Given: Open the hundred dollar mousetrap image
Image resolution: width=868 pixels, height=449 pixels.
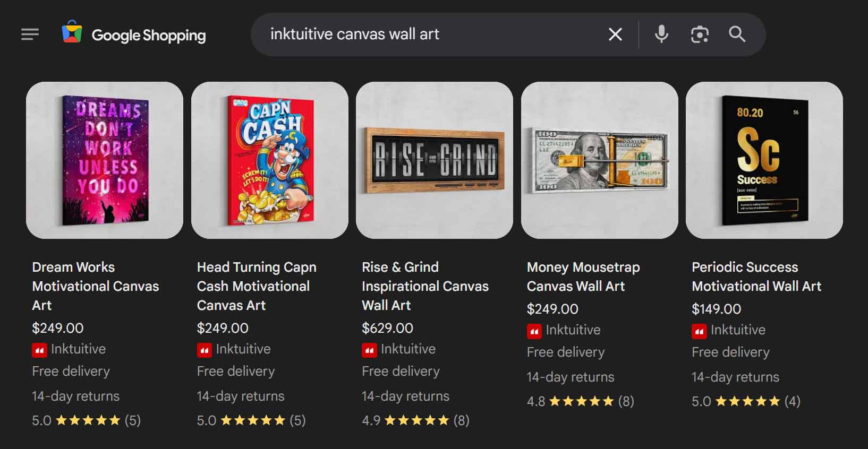Looking at the screenshot, I should pyautogui.click(x=600, y=160).
